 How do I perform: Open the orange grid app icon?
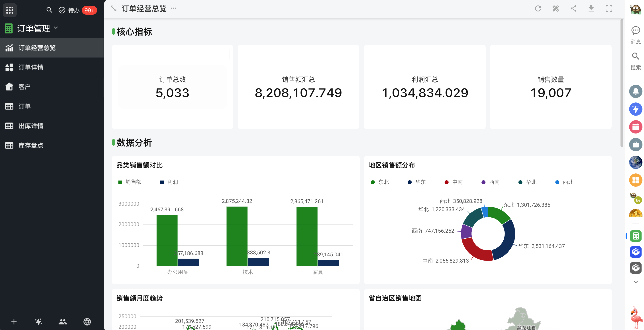(x=636, y=180)
